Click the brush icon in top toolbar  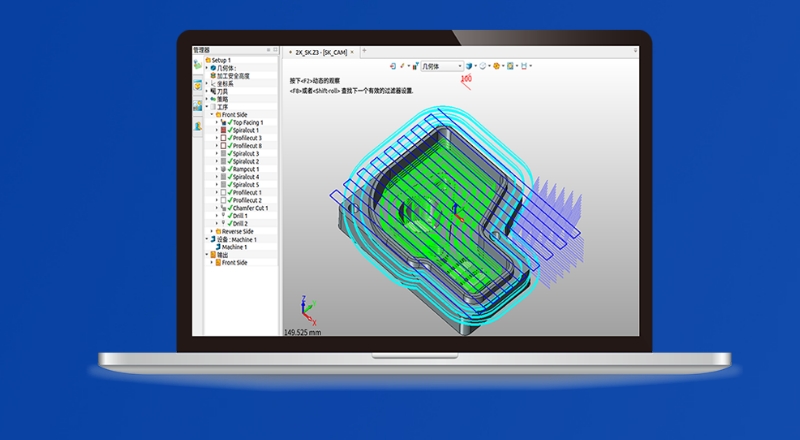(x=403, y=66)
